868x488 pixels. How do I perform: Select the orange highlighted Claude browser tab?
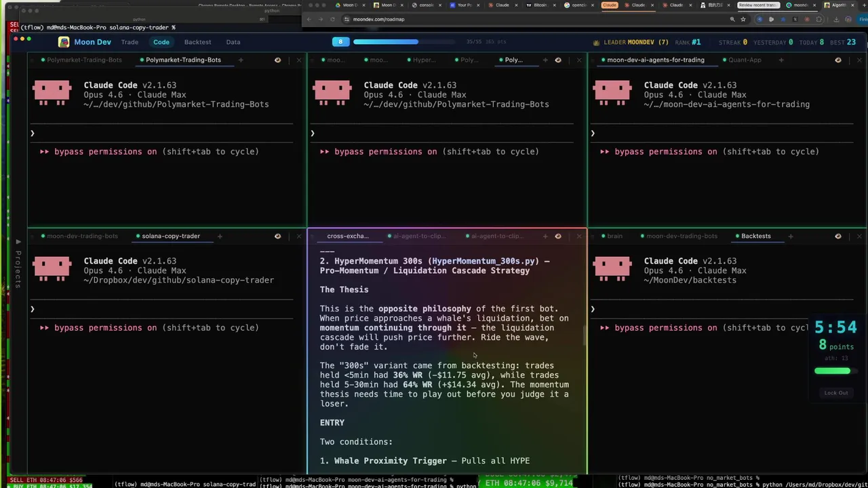click(610, 5)
